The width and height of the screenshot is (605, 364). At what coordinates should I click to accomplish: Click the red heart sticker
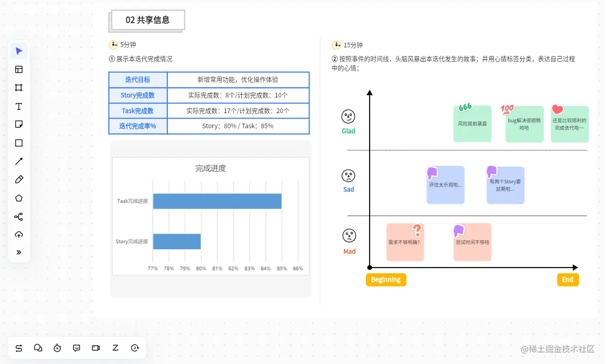coord(557,109)
